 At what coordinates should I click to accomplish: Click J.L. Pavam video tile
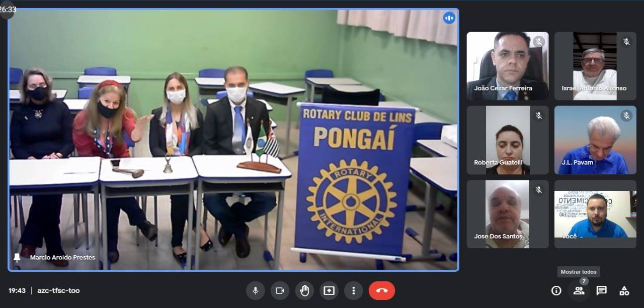595,140
